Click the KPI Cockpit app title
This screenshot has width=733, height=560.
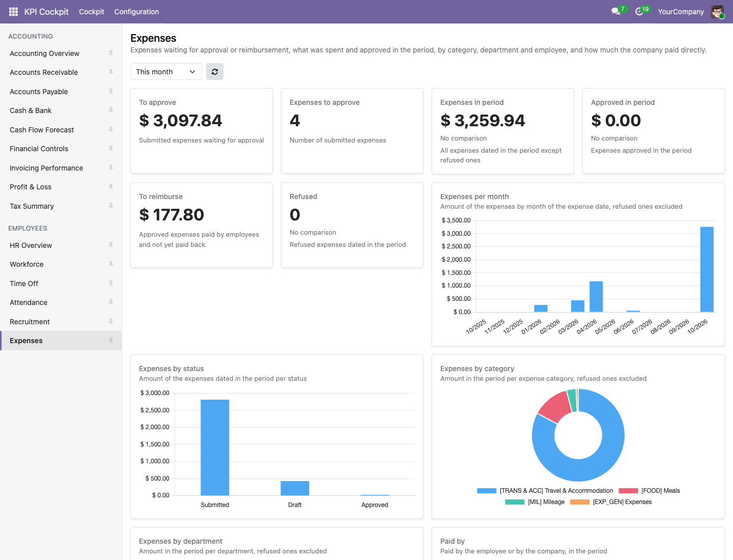tap(46, 12)
